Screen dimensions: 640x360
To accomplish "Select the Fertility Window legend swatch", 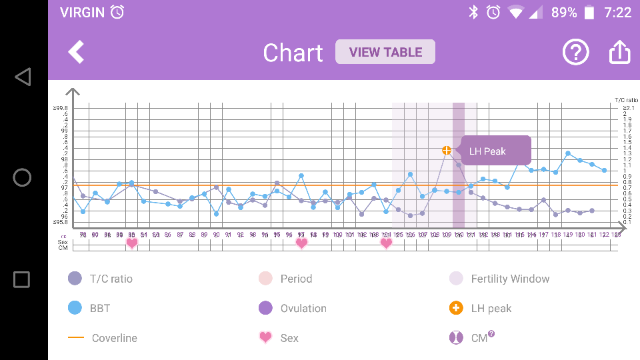I will point(456,278).
